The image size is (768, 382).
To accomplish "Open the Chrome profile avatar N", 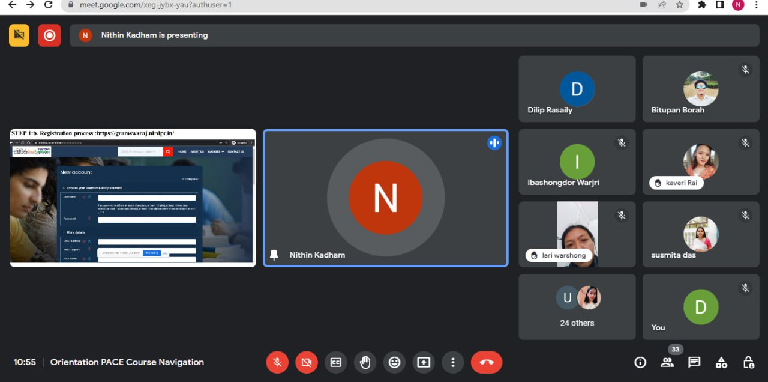I will tap(738, 4).
